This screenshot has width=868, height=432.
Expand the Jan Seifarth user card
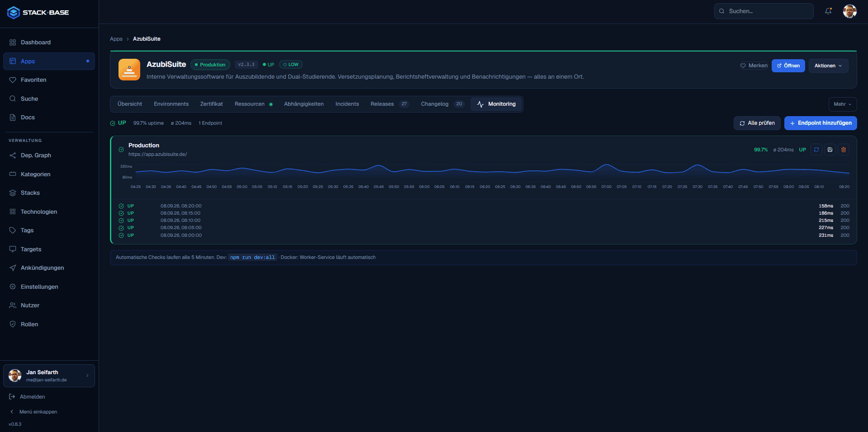[49, 376]
